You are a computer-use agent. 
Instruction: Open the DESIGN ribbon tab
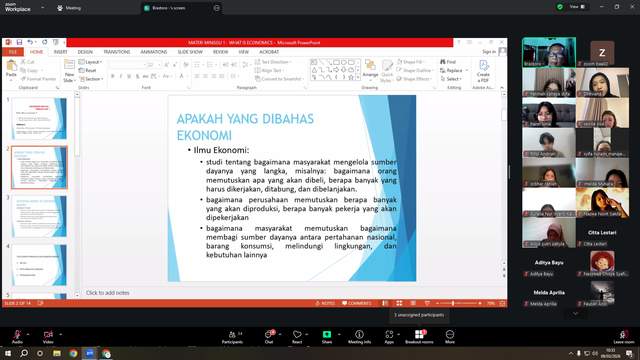85,52
